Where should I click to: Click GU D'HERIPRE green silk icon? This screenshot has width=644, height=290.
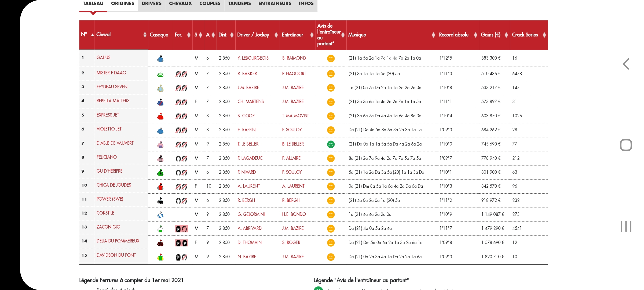click(x=160, y=173)
